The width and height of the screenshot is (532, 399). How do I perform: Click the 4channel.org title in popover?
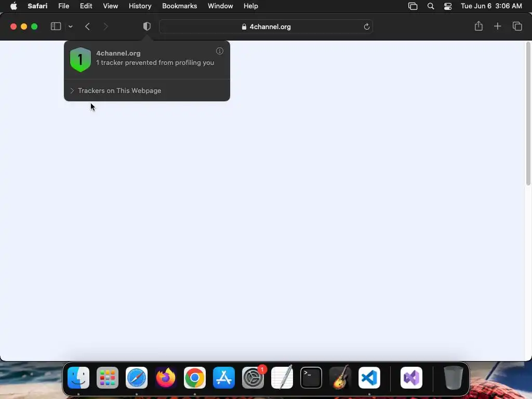coord(118,54)
